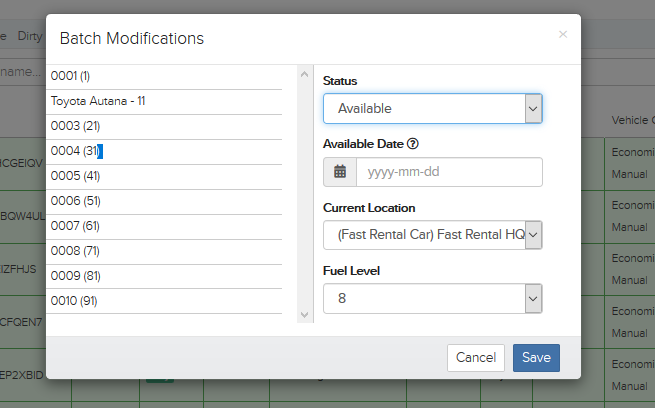Select the list row 0009 (81)
The width and height of the screenshot is (655, 408).
(x=164, y=276)
